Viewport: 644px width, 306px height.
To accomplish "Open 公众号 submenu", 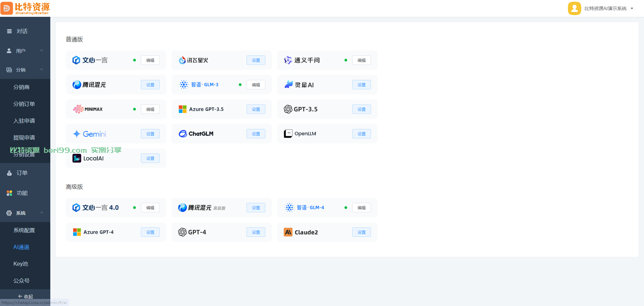I will [25, 281].
